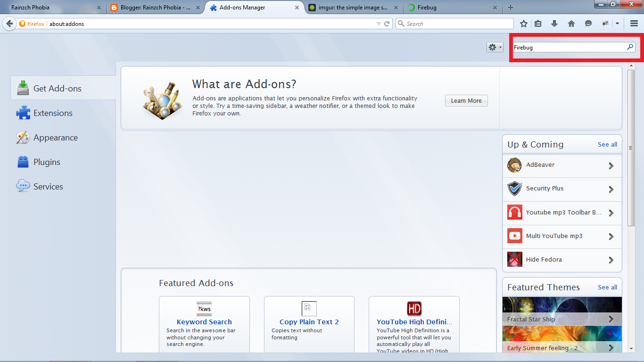
Task: Close the Firebug tab
Action: [495, 8]
